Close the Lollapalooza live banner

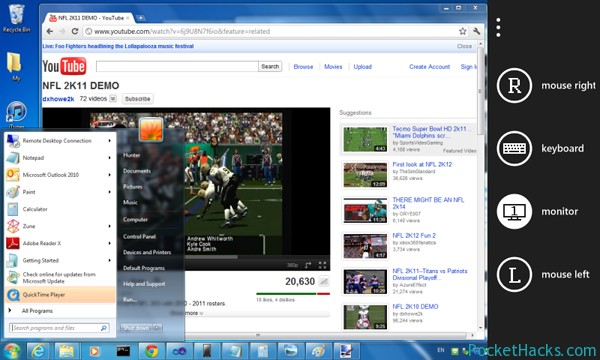click(464, 46)
